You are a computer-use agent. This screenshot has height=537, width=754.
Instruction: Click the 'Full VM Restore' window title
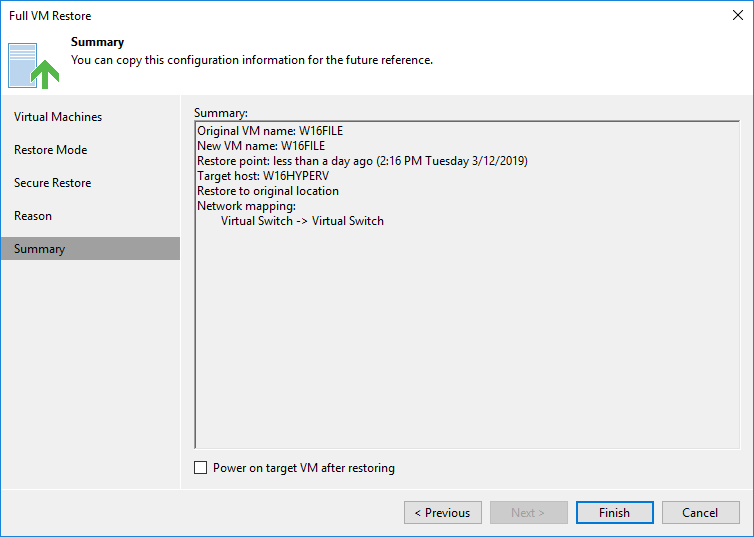[50, 16]
